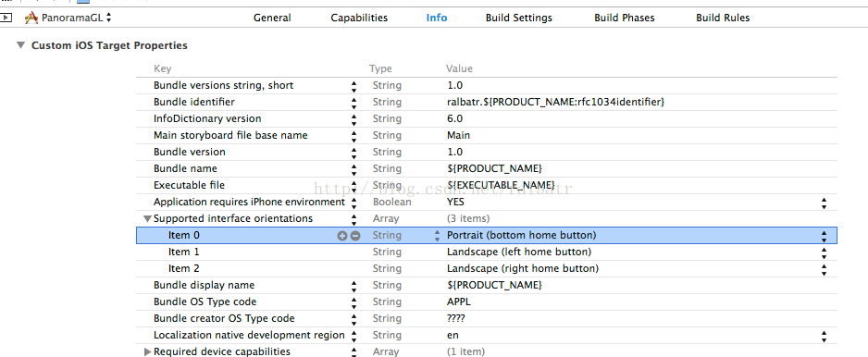Open Application requires iPhone environment YES value popup
868x357 pixels.
[x=825, y=203]
